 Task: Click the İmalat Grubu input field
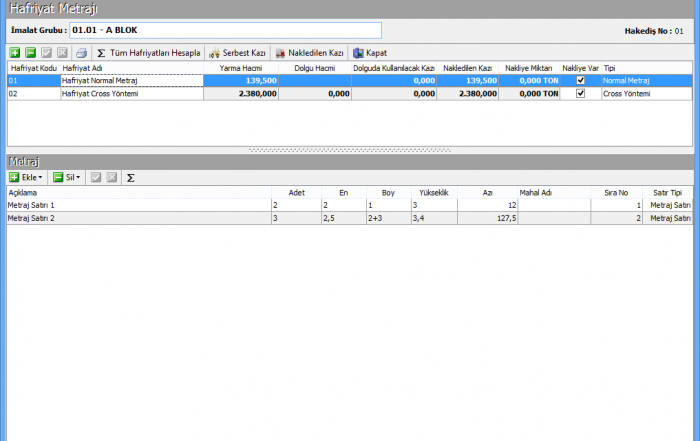point(225,30)
